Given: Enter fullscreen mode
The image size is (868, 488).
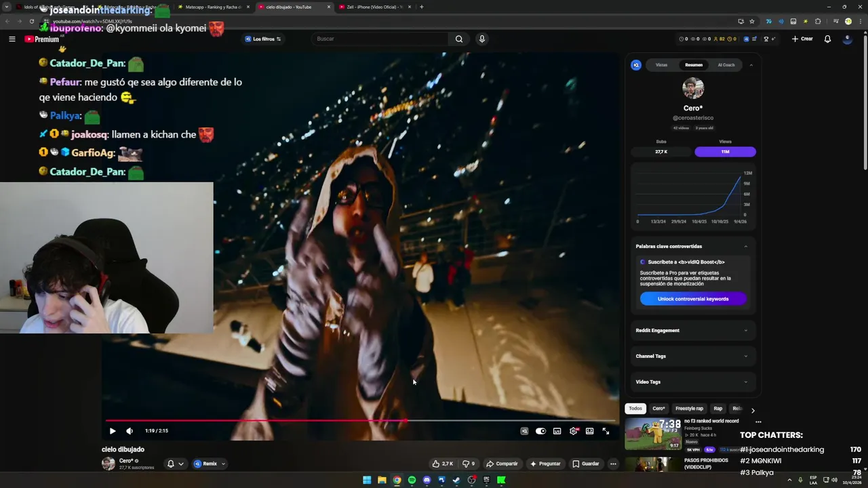Looking at the screenshot, I should click(606, 431).
